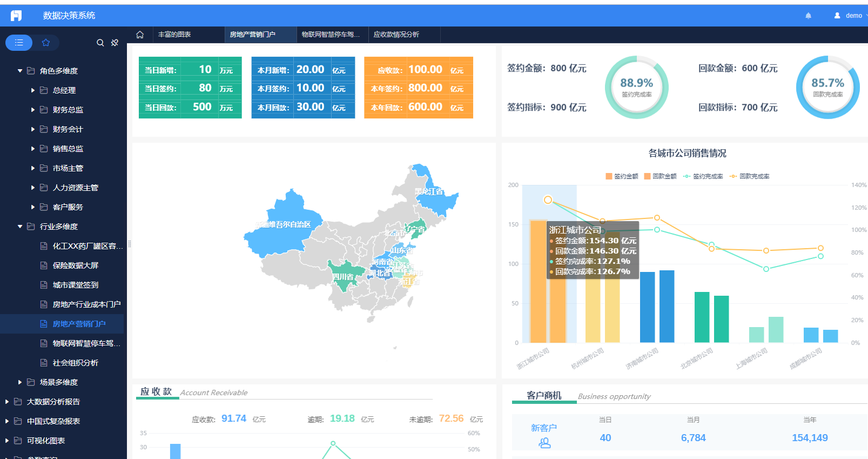
Task: Collapse the 角色多维度 folder
Action: tap(20, 71)
